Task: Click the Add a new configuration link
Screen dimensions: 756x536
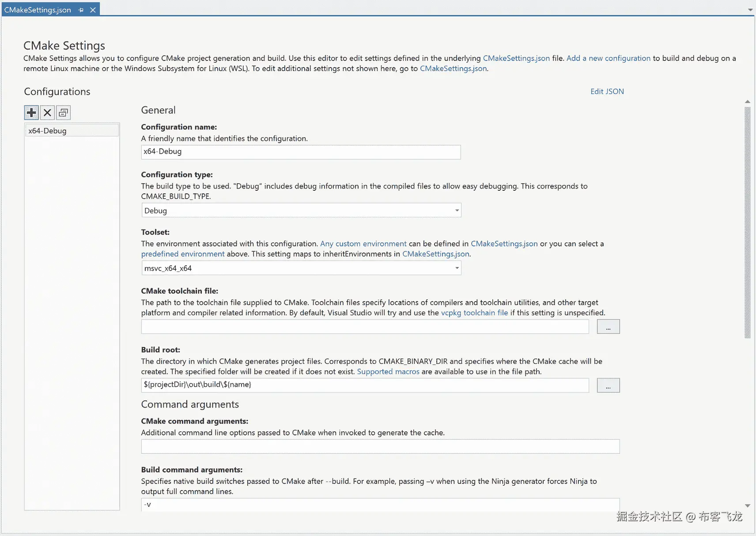Action: coord(608,58)
